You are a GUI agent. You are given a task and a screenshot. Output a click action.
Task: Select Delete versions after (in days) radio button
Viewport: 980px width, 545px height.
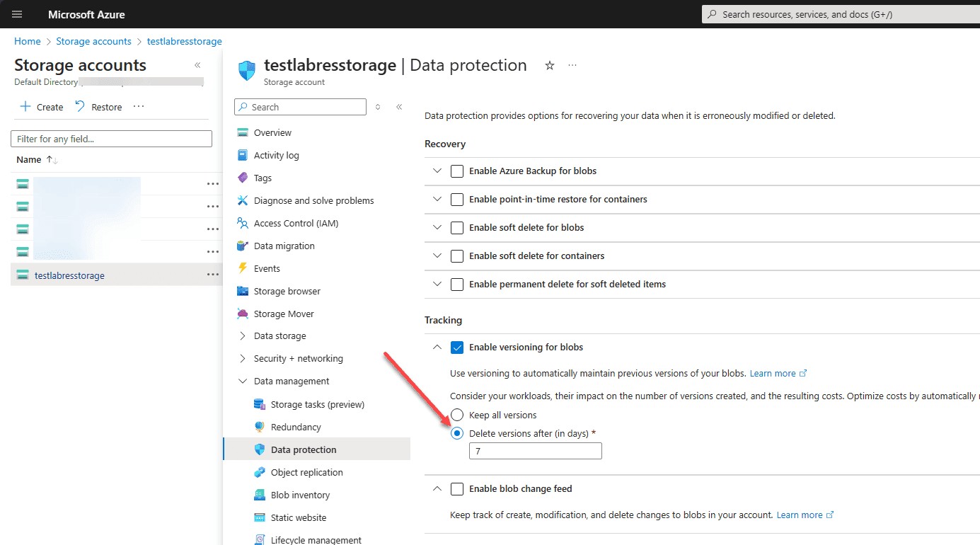[457, 433]
